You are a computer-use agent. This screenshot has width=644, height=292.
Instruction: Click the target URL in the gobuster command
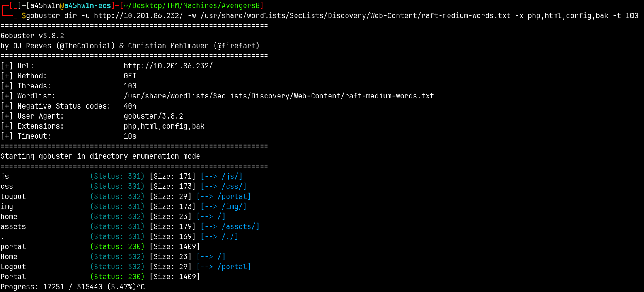coord(138,16)
